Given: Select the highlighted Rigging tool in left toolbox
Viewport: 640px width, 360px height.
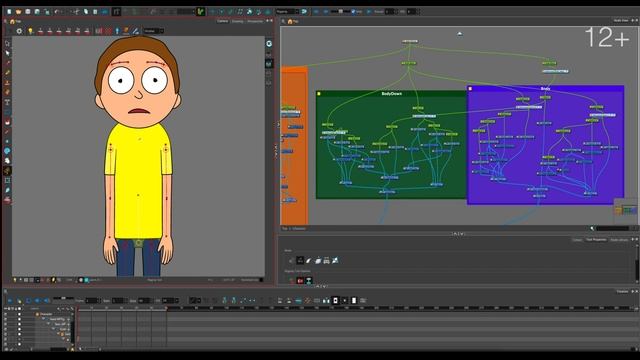Looking at the screenshot, I should pyautogui.click(x=7, y=171).
